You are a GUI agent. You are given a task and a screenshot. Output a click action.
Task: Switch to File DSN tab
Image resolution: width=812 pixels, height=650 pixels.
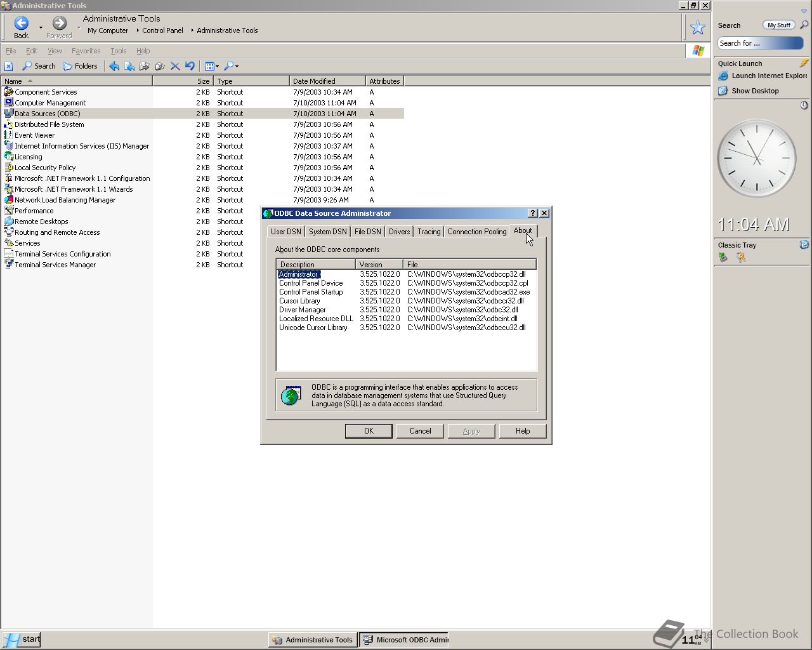tap(368, 232)
